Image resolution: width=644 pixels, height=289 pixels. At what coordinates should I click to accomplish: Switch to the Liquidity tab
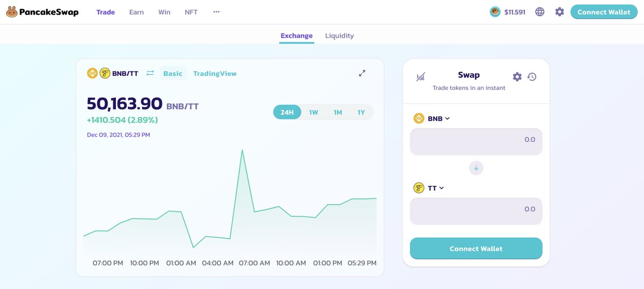339,35
